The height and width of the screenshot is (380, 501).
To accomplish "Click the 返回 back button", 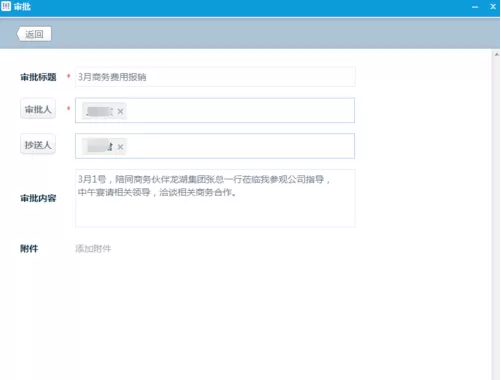I will [34, 34].
